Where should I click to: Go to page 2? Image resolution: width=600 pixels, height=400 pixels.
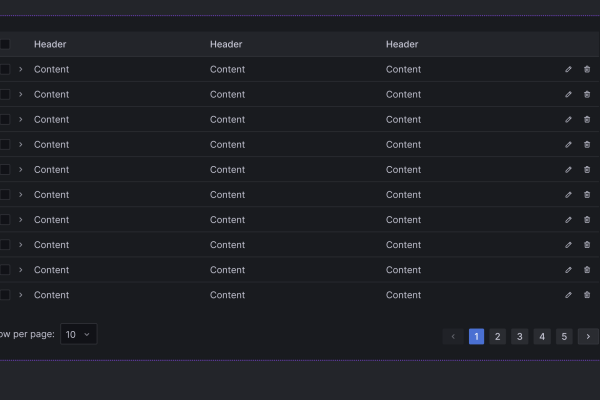point(498,336)
